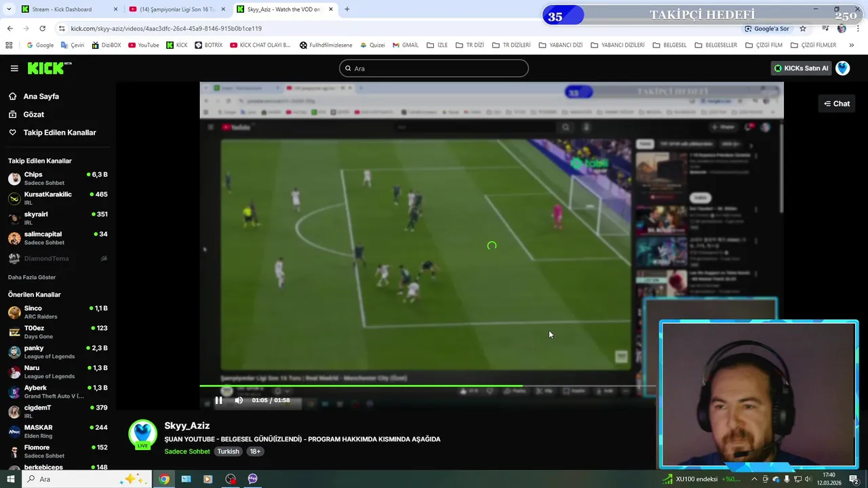
Task: Click the 18+ tag
Action: click(x=255, y=451)
